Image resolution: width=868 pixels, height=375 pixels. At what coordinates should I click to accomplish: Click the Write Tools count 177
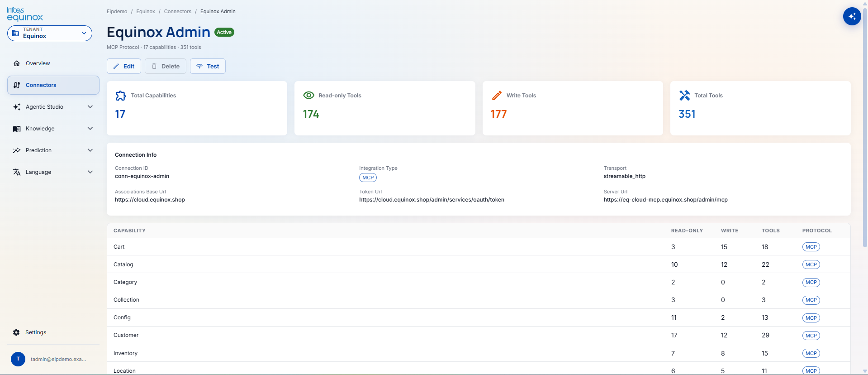coord(499,114)
